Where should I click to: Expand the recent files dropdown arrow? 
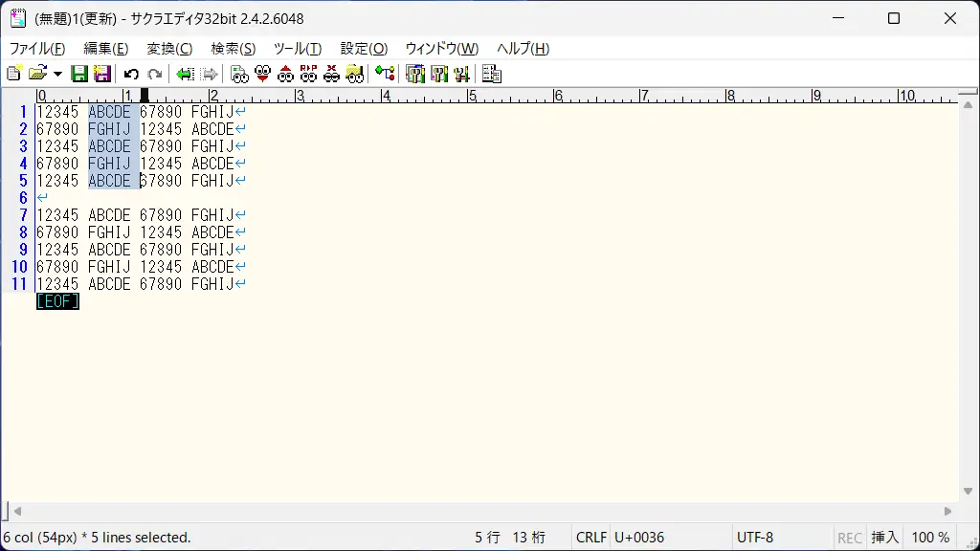click(57, 74)
